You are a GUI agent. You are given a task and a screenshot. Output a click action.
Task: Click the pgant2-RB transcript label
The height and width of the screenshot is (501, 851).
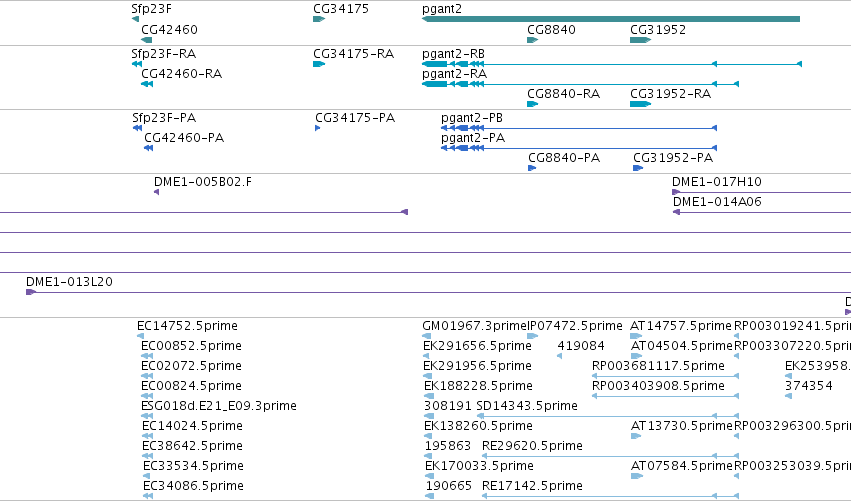click(x=453, y=54)
